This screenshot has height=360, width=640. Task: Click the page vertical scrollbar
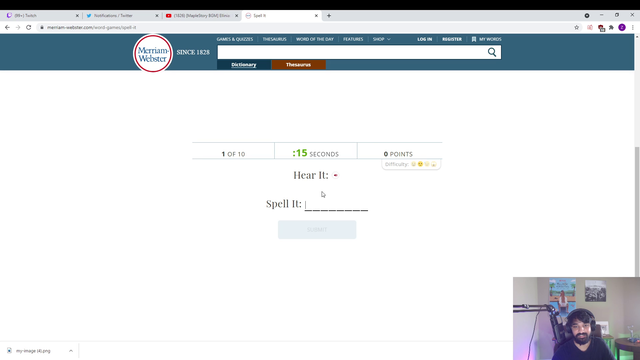pos(637,211)
